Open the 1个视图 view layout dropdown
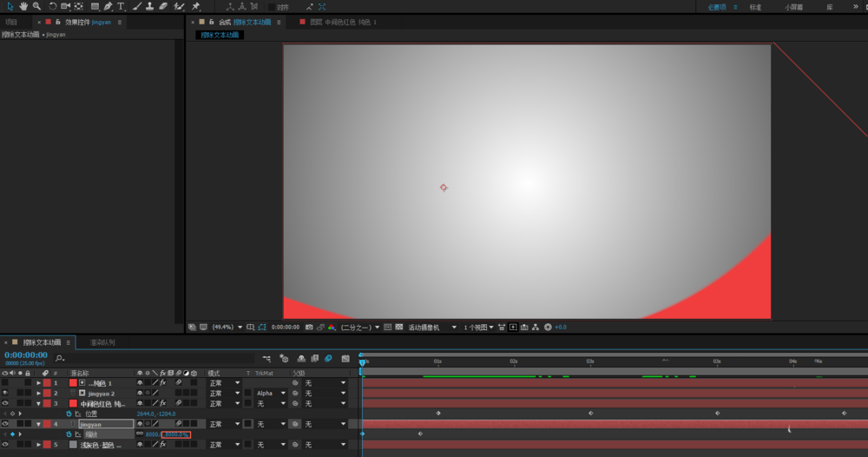The width and height of the screenshot is (868, 457). [478, 328]
